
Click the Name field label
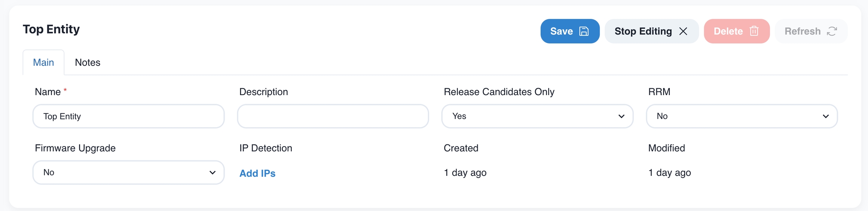point(47,92)
